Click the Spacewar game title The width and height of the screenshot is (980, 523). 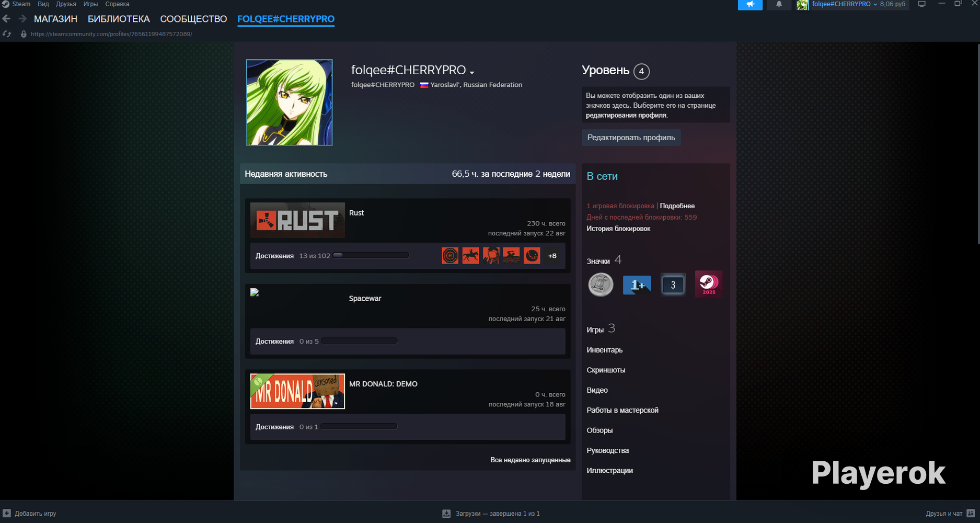click(365, 299)
